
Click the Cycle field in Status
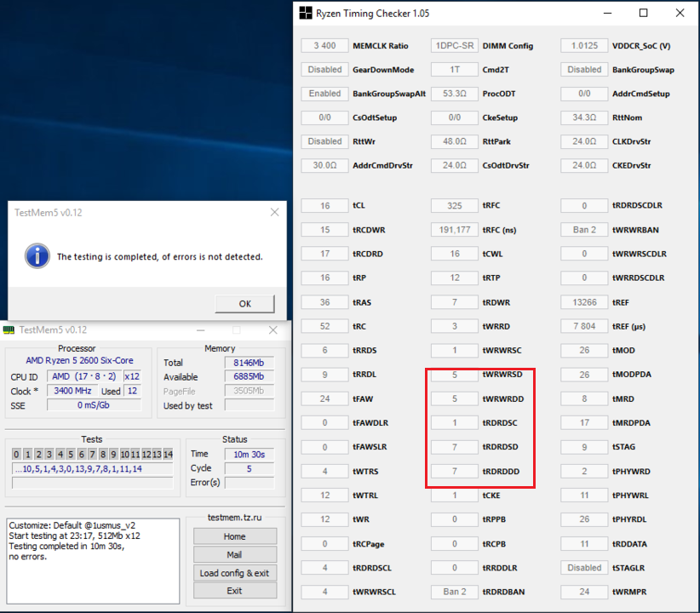point(250,468)
